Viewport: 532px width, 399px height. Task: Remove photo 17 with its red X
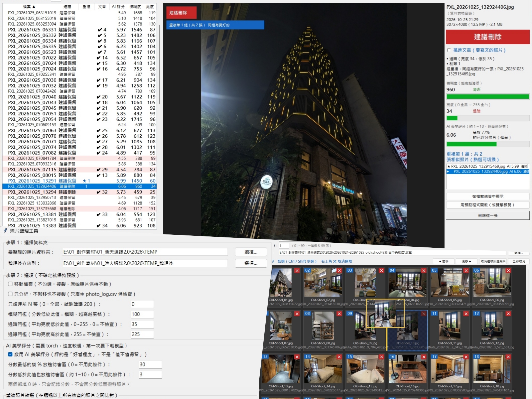[466, 357]
